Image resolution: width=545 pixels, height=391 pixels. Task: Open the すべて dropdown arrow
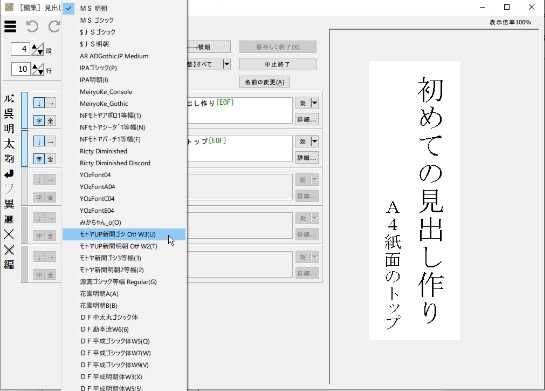[x=227, y=64]
